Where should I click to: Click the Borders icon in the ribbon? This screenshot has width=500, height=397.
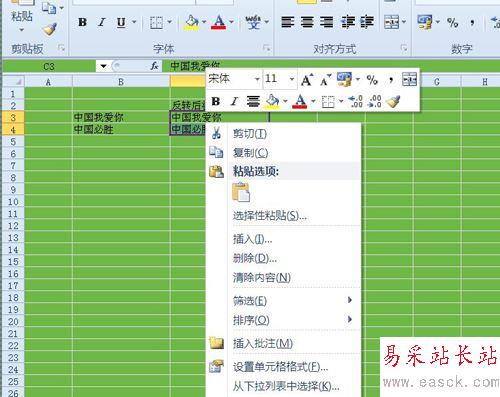[156, 22]
